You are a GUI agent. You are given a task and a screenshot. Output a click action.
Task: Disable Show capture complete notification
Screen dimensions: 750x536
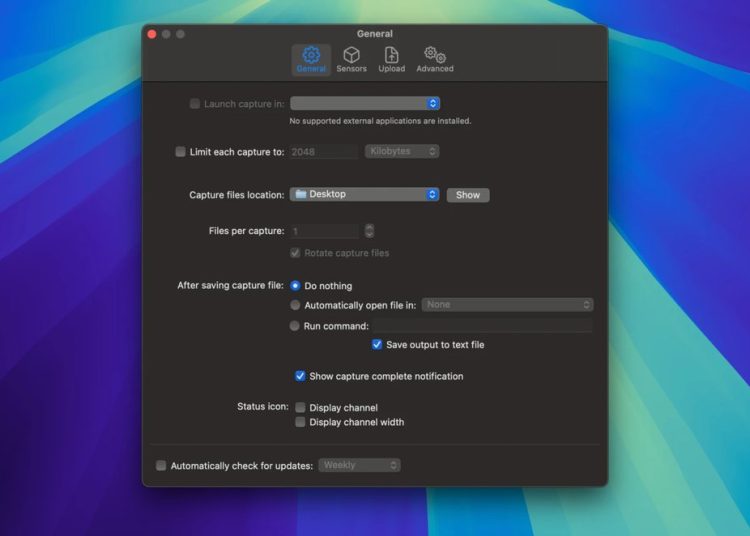300,377
